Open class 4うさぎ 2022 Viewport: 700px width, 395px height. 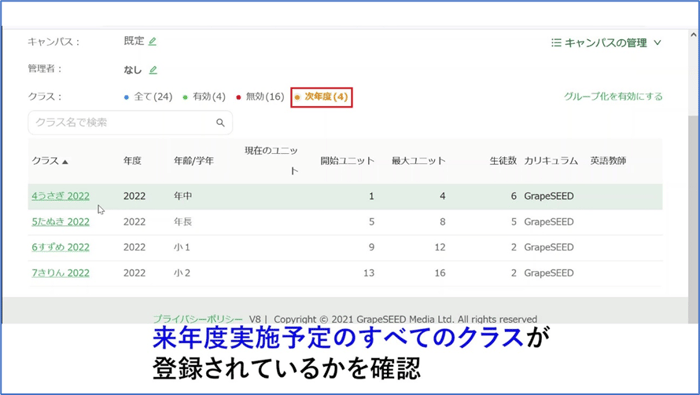coord(60,196)
